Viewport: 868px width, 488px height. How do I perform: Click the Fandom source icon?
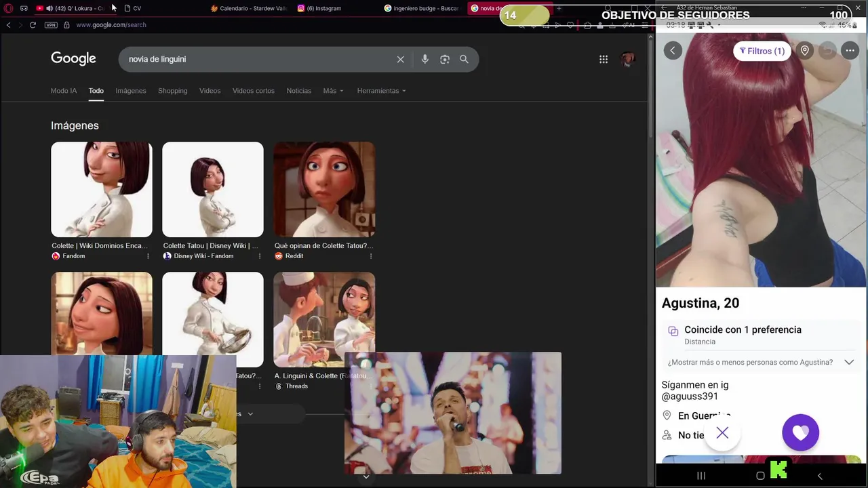click(x=56, y=256)
